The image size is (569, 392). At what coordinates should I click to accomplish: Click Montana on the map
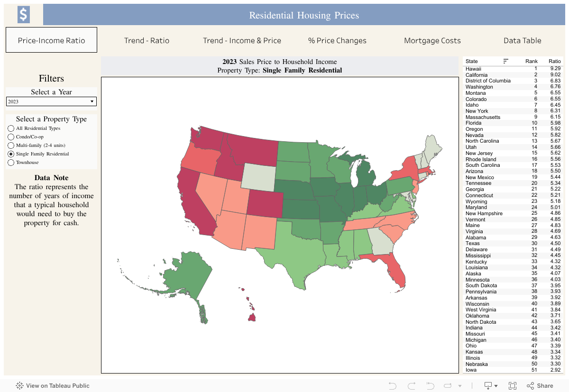tap(251, 149)
